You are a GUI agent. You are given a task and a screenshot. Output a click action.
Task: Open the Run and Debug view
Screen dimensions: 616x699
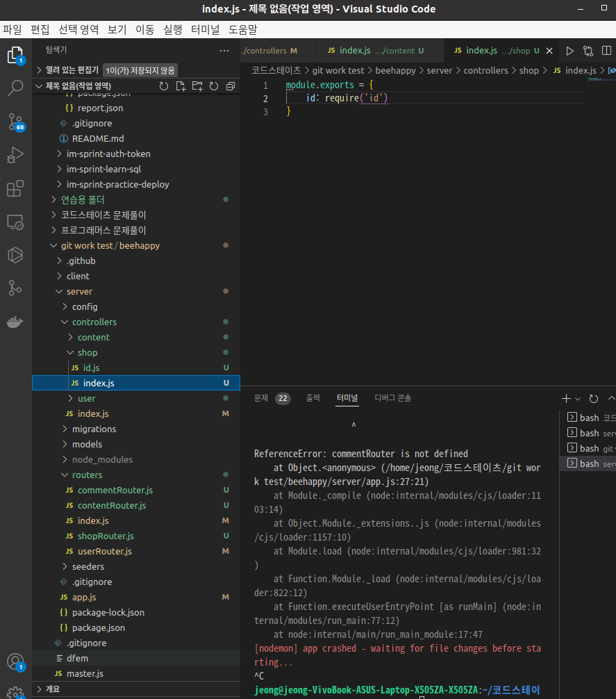[15, 155]
